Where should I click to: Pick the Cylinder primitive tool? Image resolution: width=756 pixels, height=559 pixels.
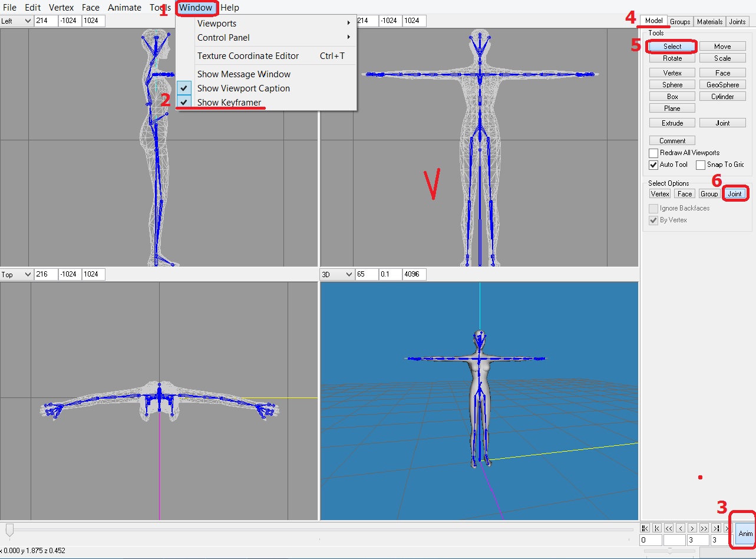(x=722, y=97)
